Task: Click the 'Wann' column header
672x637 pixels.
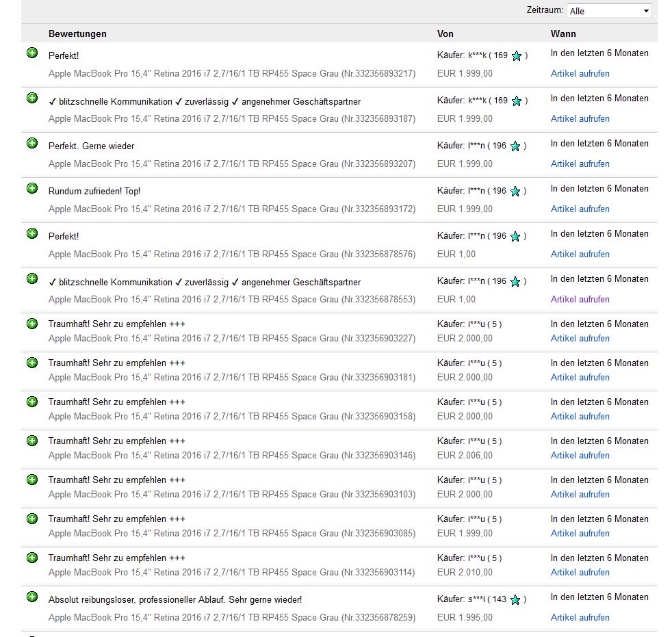Action: click(563, 34)
